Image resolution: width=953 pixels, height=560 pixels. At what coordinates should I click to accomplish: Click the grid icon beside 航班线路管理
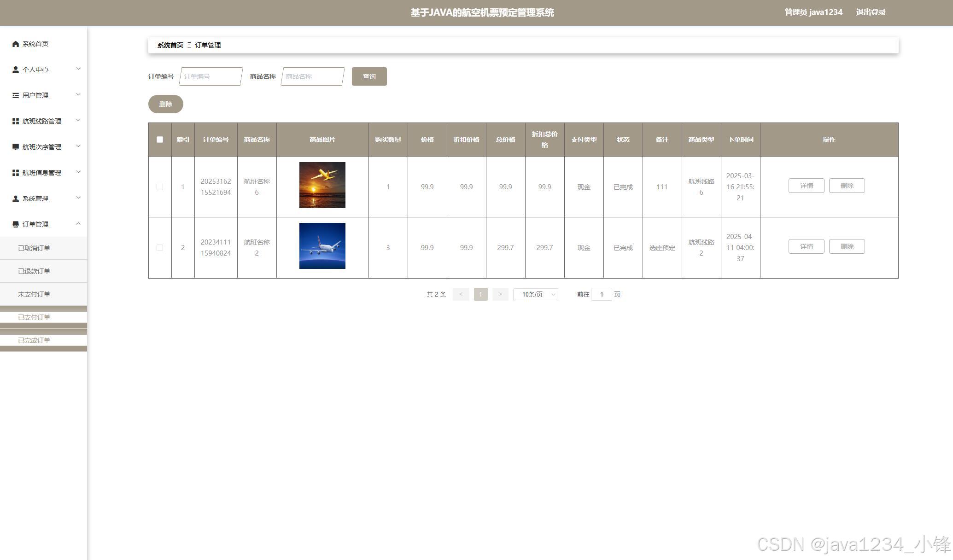[x=16, y=121]
